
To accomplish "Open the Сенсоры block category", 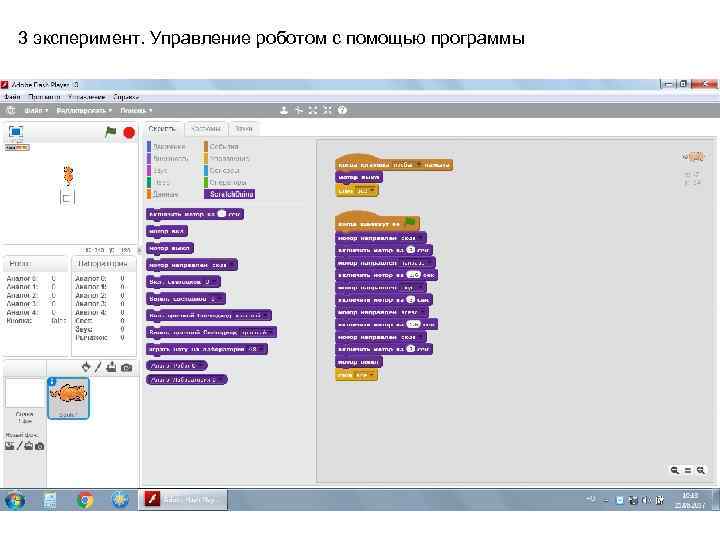I will 224,170.
